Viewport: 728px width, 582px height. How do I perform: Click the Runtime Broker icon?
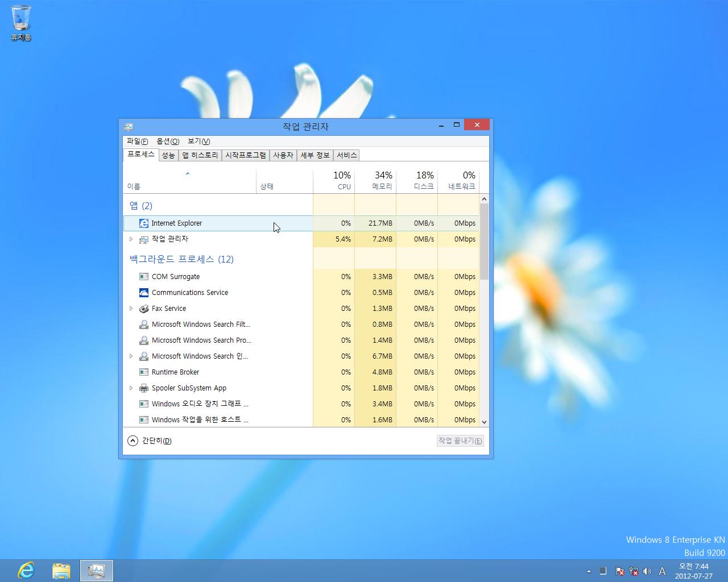tap(144, 372)
